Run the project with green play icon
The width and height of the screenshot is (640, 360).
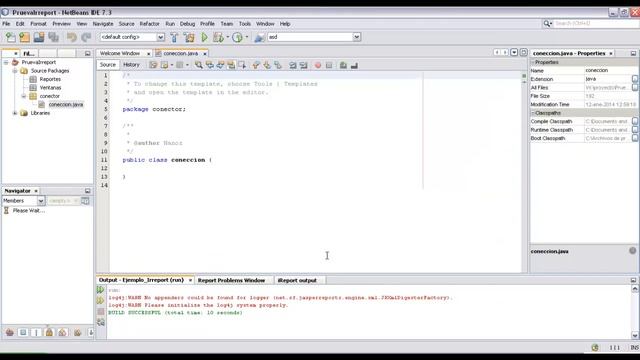point(204,38)
